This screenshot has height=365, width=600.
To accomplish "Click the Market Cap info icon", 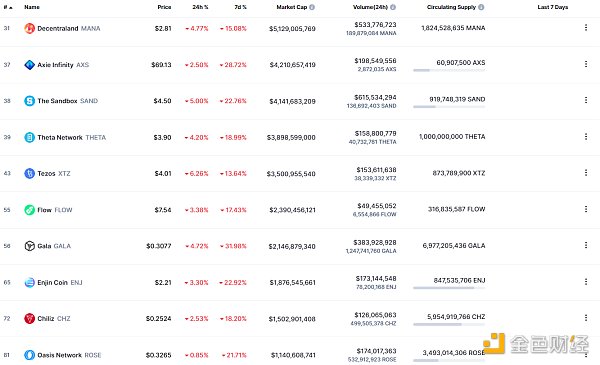I will pyautogui.click(x=312, y=7).
